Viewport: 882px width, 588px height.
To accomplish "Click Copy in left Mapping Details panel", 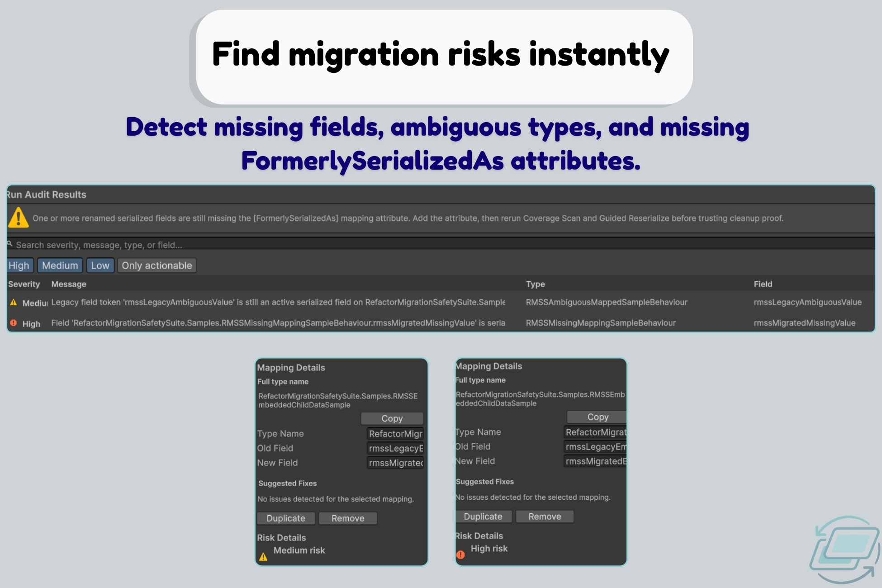I will click(x=392, y=418).
